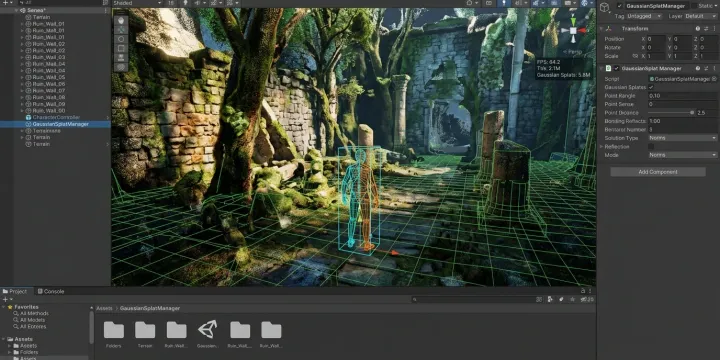Open GaussianSplat Manager component help icon

(698, 68)
